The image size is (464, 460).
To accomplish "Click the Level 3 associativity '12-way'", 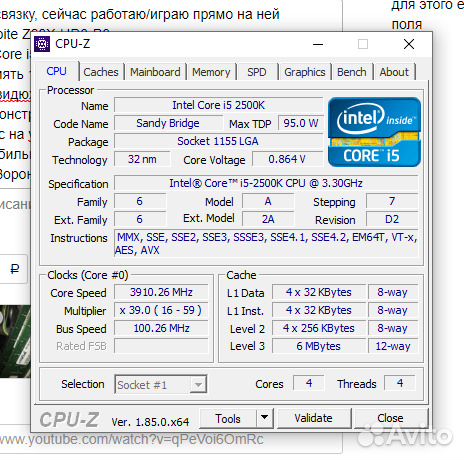I will pyautogui.click(x=393, y=346).
